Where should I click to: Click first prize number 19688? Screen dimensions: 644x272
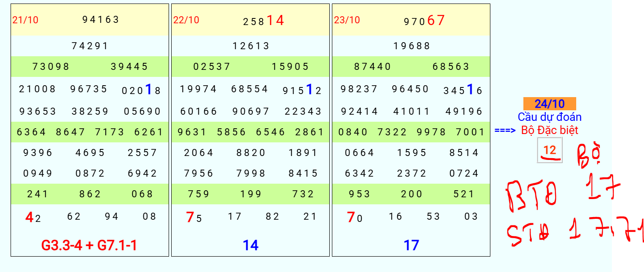tap(412, 46)
